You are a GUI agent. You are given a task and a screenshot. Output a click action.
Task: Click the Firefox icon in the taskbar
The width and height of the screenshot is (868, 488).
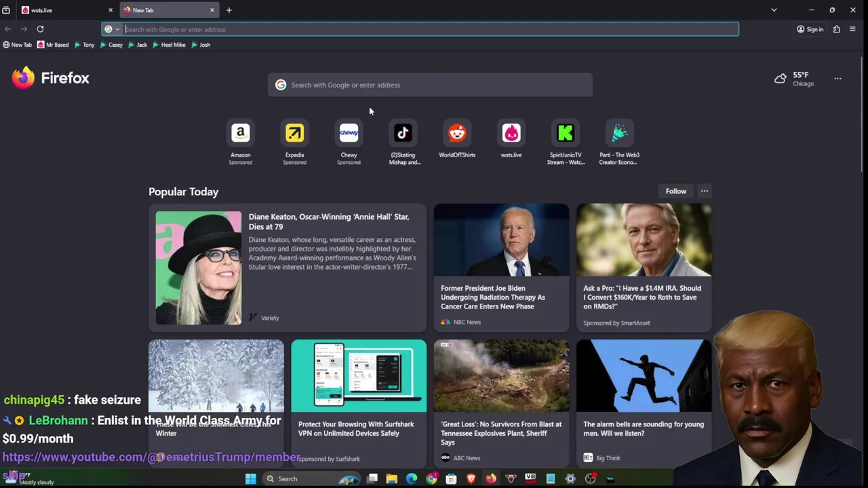491,479
